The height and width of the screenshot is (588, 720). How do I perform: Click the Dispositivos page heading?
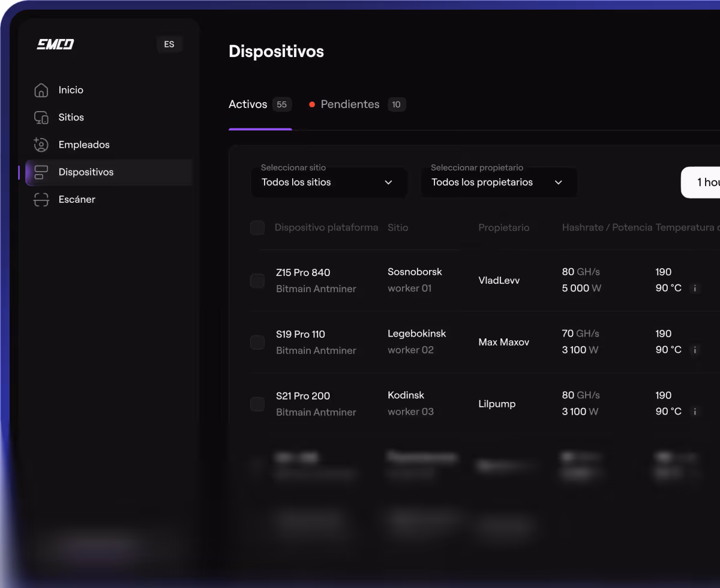(x=276, y=52)
